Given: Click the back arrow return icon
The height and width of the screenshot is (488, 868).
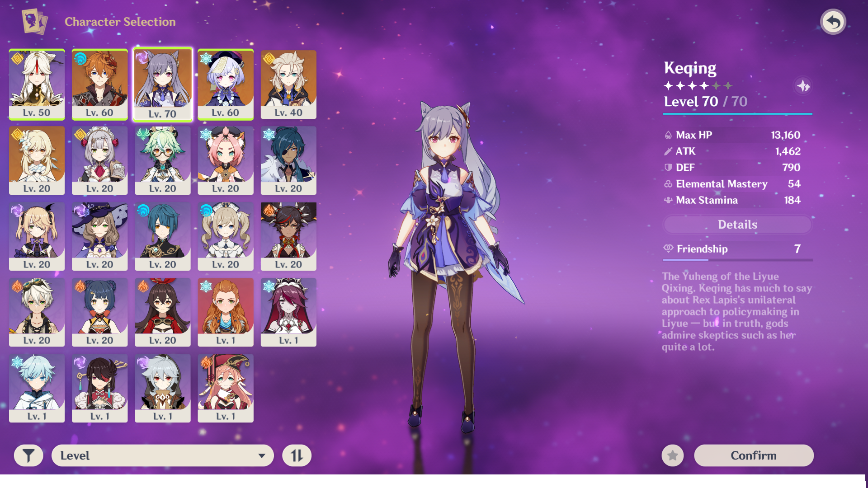Looking at the screenshot, I should click(x=833, y=22).
